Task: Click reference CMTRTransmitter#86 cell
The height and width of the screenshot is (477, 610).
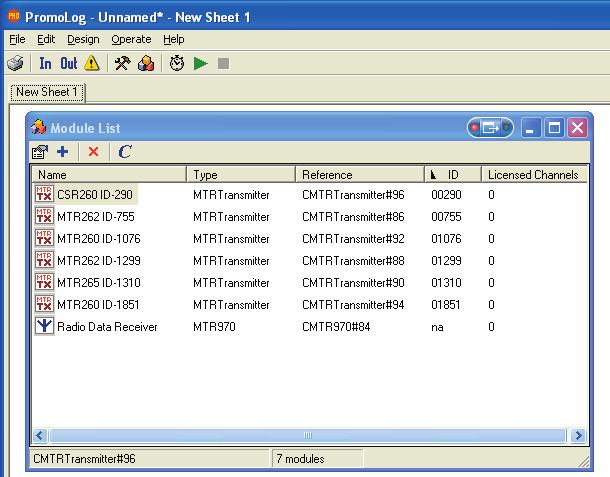Action: 353,216
